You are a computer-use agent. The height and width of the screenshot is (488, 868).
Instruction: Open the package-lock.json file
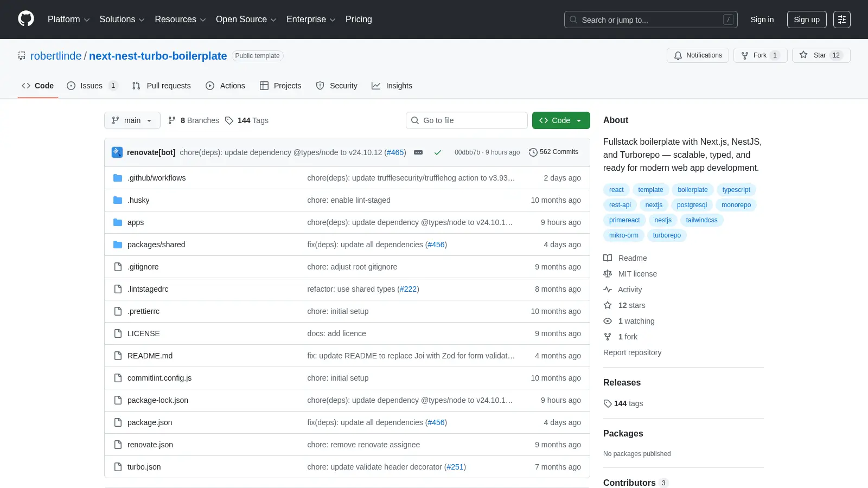pyautogui.click(x=158, y=400)
